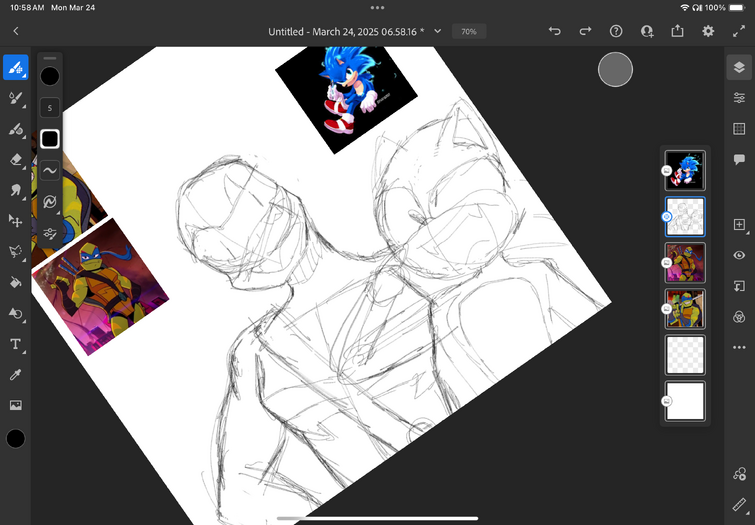
Task: Tap the document title Untitled - March 24, 2025
Action: [x=346, y=32]
